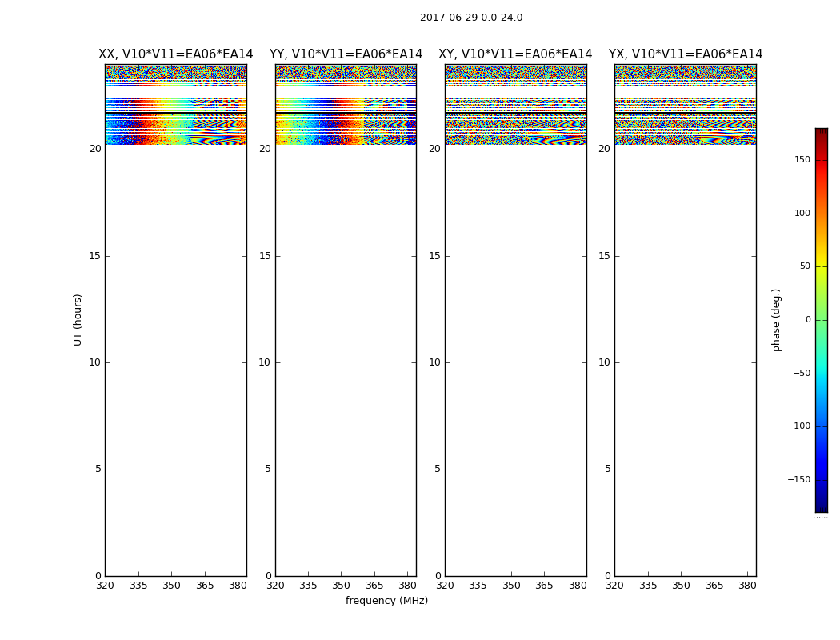
Task: Click the XY panel title text
Action: (x=515, y=54)
